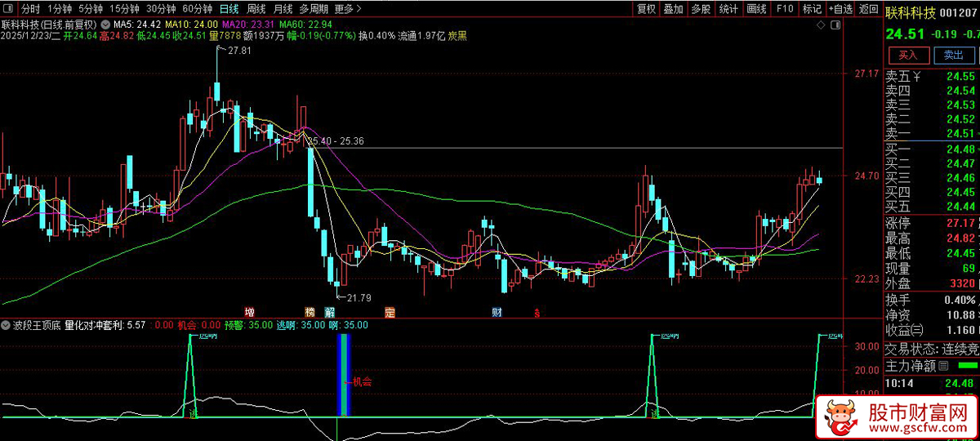
Task: Click the 21.79 low price annotation
Action: (359, 297)
